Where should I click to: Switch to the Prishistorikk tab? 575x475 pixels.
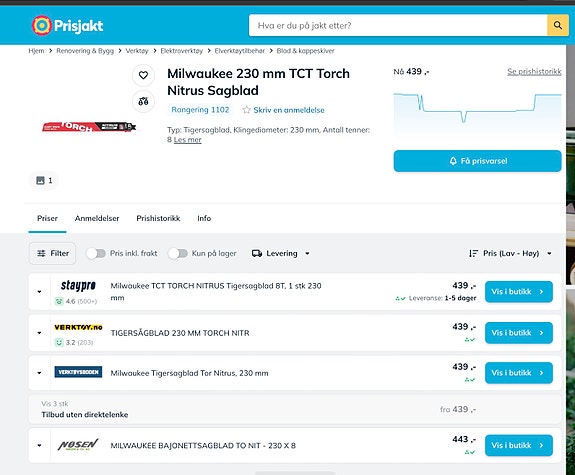[x=158, y=218]
